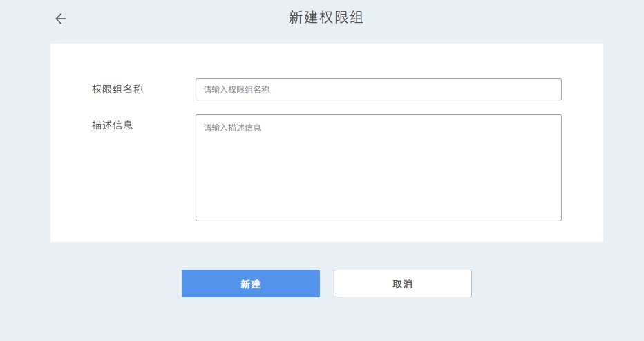Click the 权限组名称 field label

point(117,89)
